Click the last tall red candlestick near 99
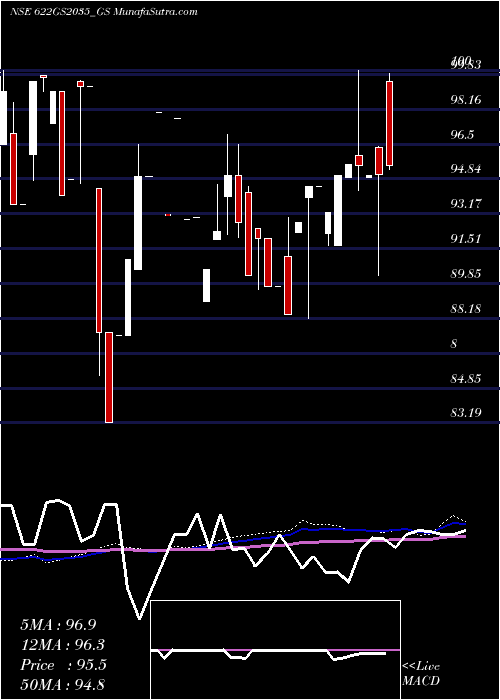 (x=389, y=123)
